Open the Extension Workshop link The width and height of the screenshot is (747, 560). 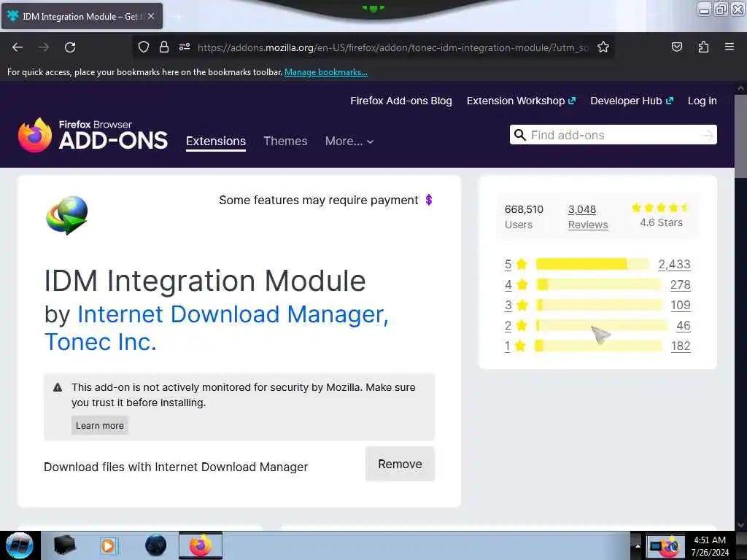[x=521, y=101]
